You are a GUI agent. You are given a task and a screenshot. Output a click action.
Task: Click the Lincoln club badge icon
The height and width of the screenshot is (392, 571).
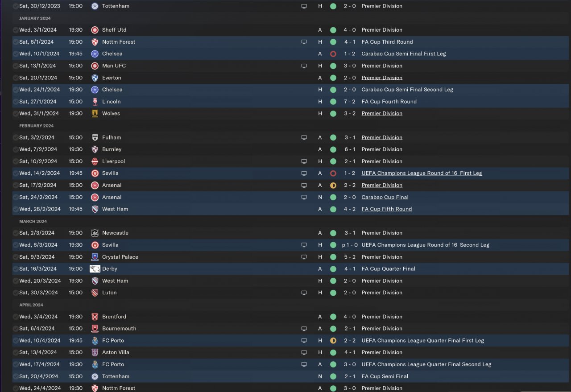[95, 102]
